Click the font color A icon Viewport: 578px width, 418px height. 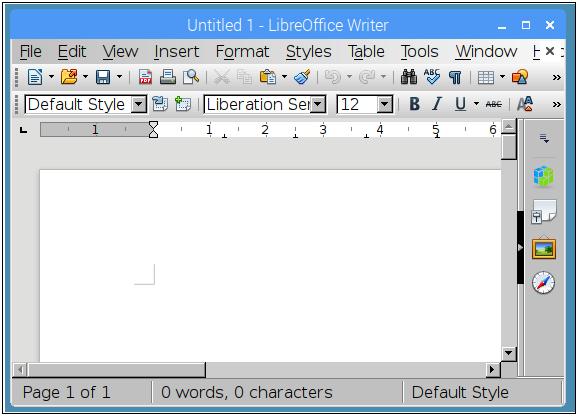tap(525, 104)
